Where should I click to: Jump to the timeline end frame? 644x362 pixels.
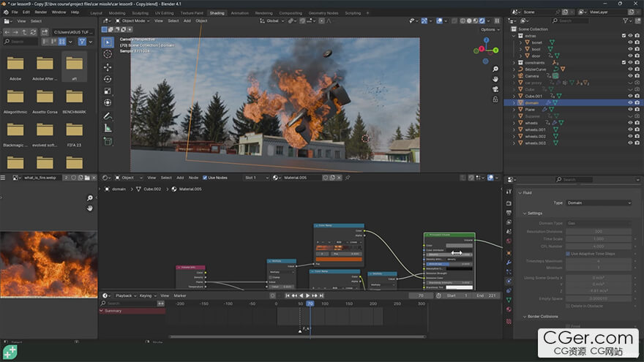(x=321, y=295)
